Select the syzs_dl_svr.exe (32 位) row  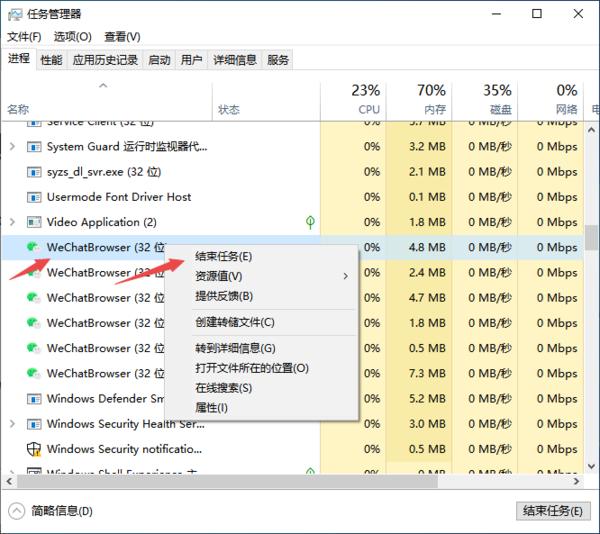pos(293,172)
